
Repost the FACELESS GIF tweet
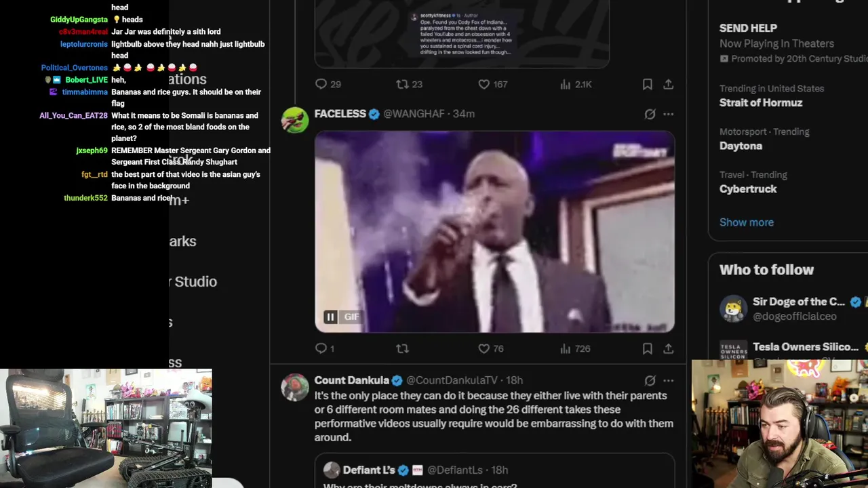pos(402,348)
